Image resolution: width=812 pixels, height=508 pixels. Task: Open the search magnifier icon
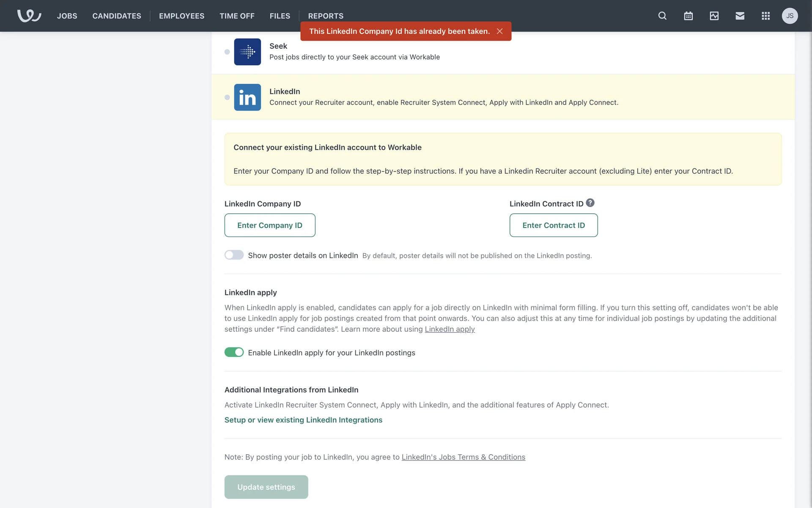point(662,16)
